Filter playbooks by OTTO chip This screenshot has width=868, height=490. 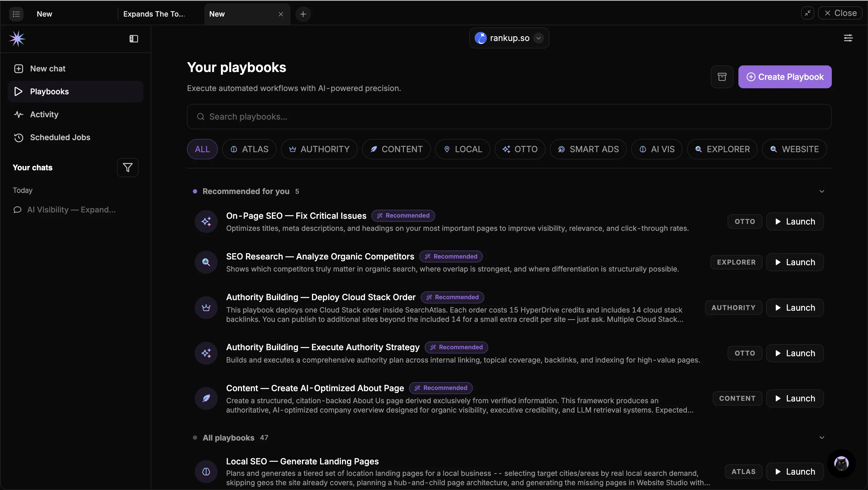click(x=520, y=149)
